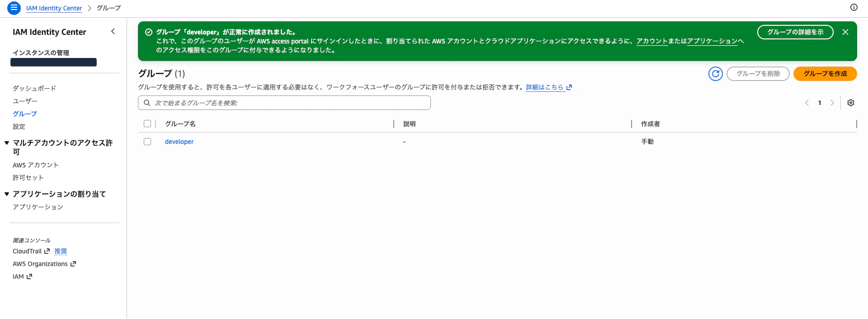Collapse マルチアカウントのアクセス許可 section
Image resolution: width=868 pixels, height=319 pixels.
click(7, 143)
